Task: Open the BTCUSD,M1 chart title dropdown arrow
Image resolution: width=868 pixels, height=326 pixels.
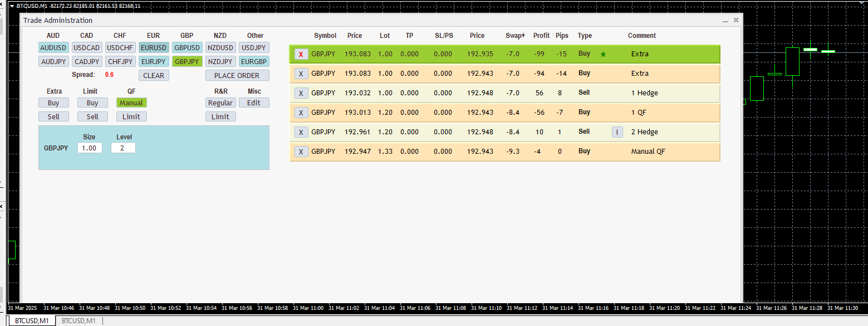Action: [12, 6]
